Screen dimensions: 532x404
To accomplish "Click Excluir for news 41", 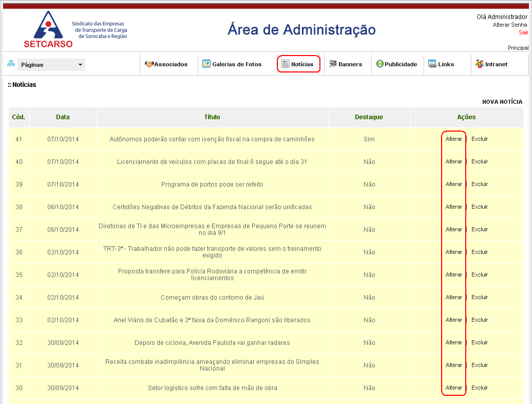I will coord(480,139).
